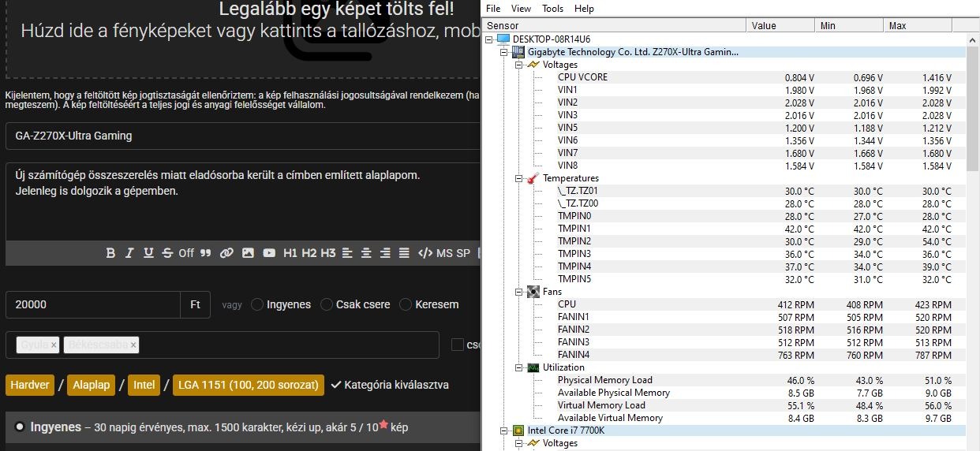Screen dimensions: 980x451
Task: Click into the listing description text area
Action: [243, 201]
